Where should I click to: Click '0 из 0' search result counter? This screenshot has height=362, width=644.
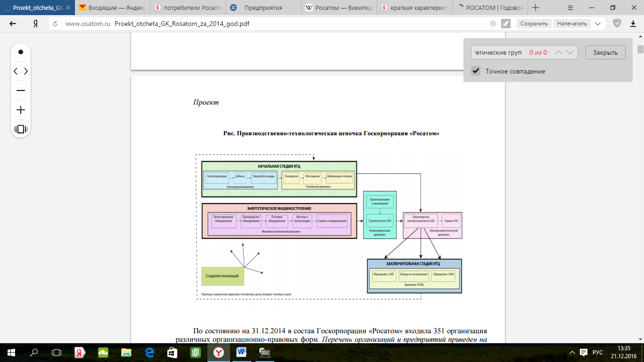[538, 52]
